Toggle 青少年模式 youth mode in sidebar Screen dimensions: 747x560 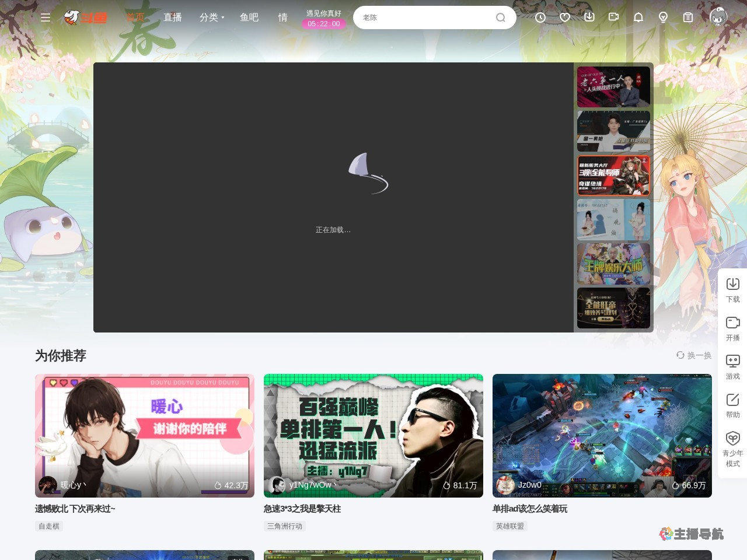[732, 449]
